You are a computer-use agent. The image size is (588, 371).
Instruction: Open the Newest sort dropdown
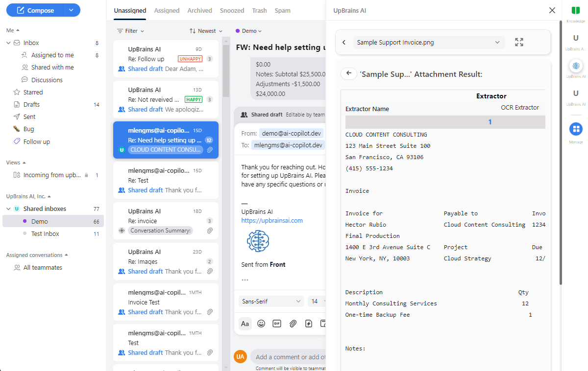click(206, 31)
